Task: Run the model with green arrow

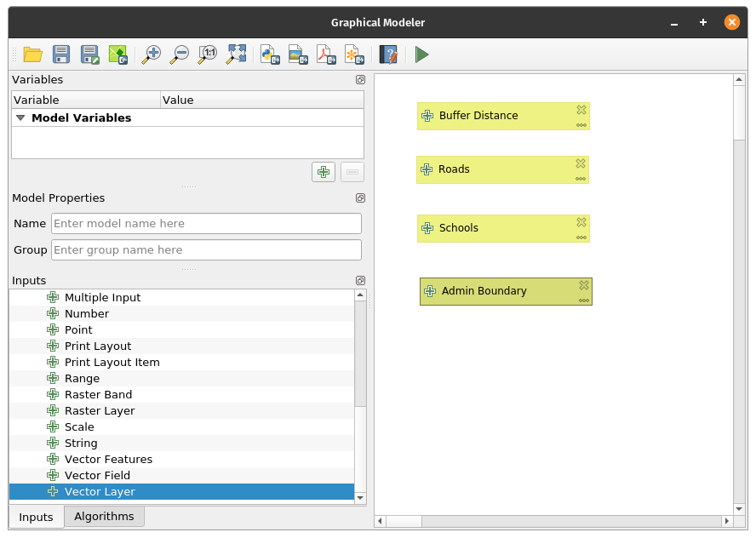Action: [421, 55]
